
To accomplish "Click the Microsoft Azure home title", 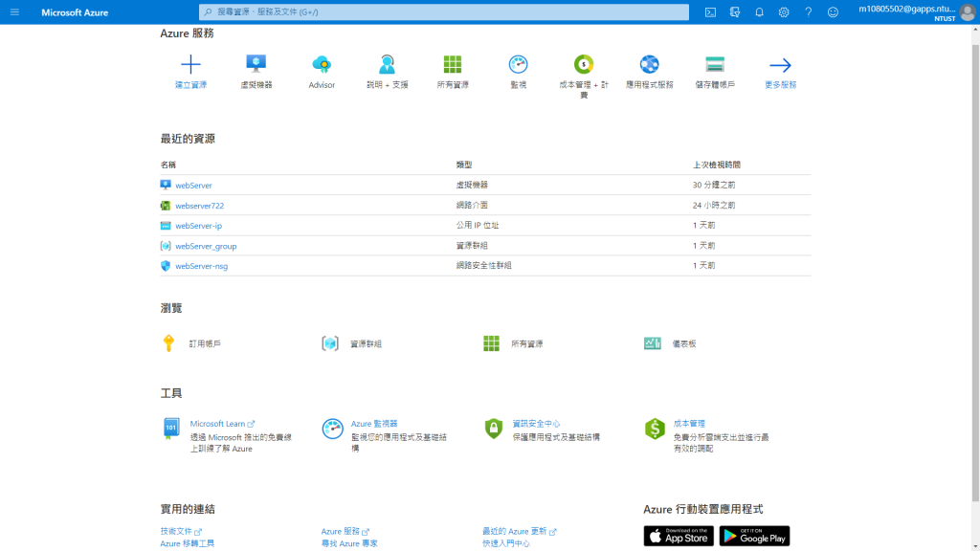I will tap(75, 12).
